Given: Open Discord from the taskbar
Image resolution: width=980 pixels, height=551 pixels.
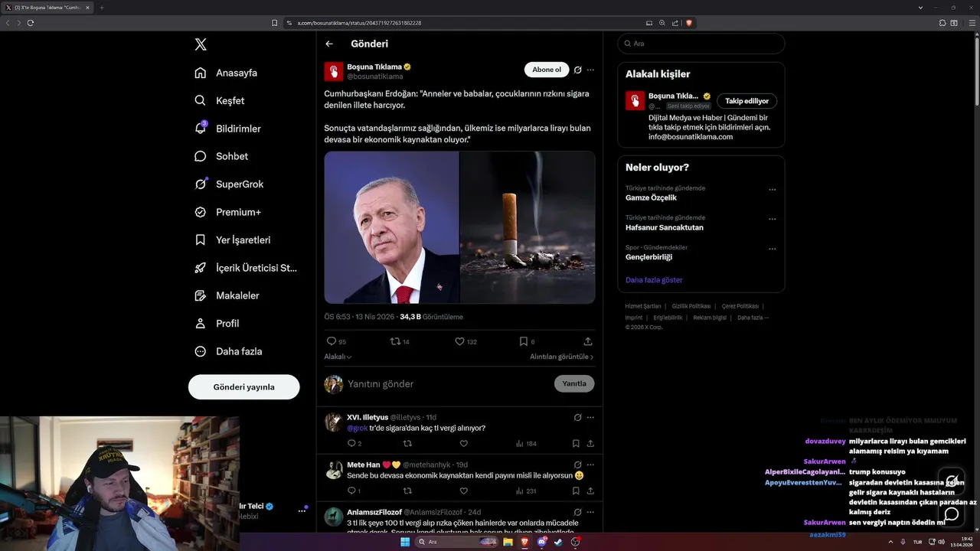Looking at the screenshot, I should 541,542.
